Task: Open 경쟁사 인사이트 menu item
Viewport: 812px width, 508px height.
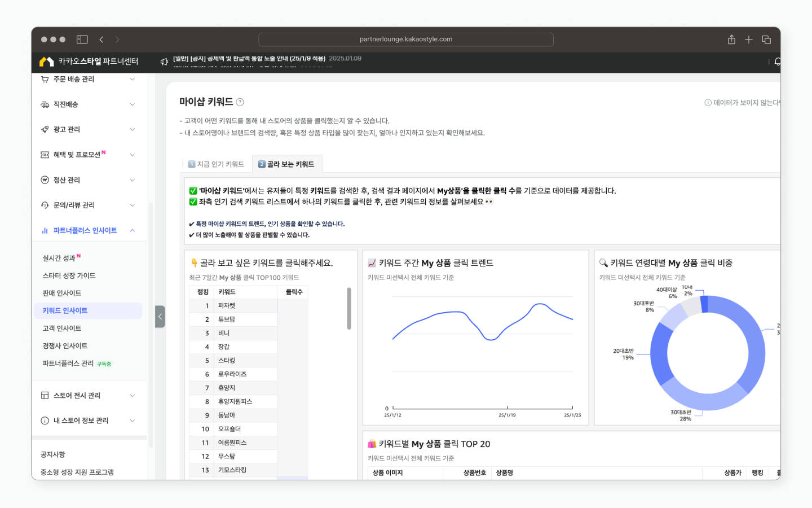Action: [65, 345]
